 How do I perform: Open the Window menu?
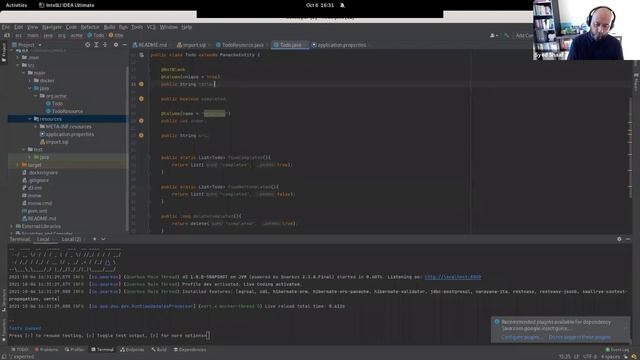pos(169,27)
